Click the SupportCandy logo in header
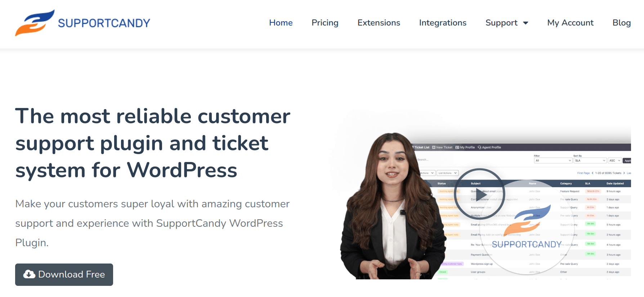Screen dimensions: 644x297 tap(82, 23)
